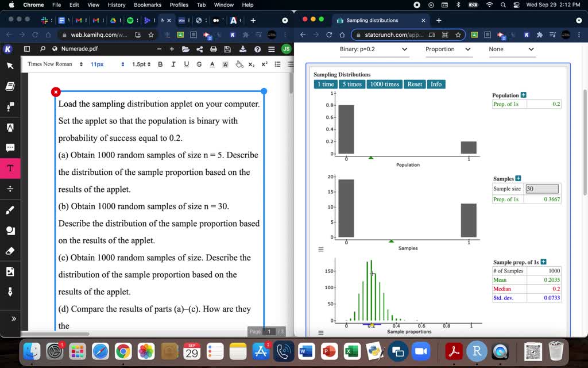Select the Kami equation divide tool
The width and height of the screenshot is (588, 368).
[10, 189]
